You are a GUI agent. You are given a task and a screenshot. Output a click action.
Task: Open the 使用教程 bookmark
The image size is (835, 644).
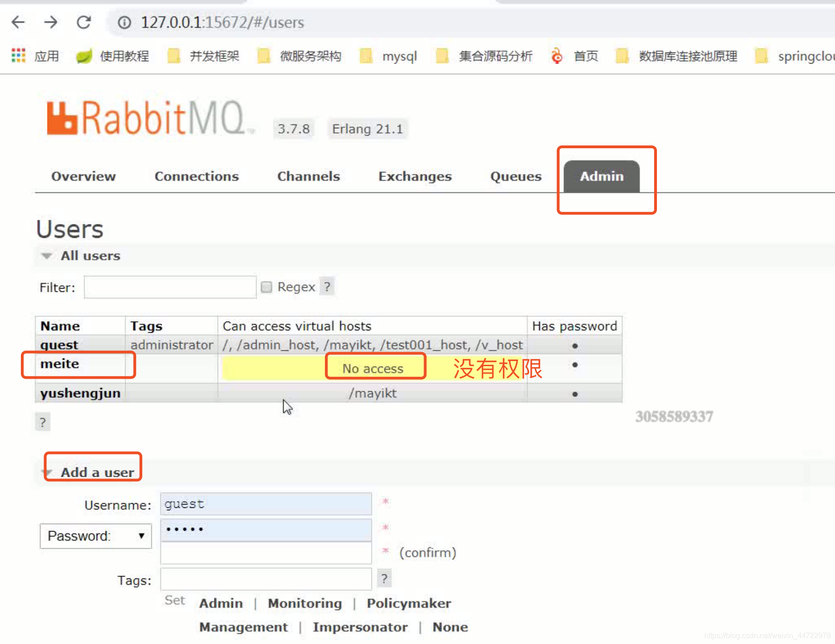(112, 56)
